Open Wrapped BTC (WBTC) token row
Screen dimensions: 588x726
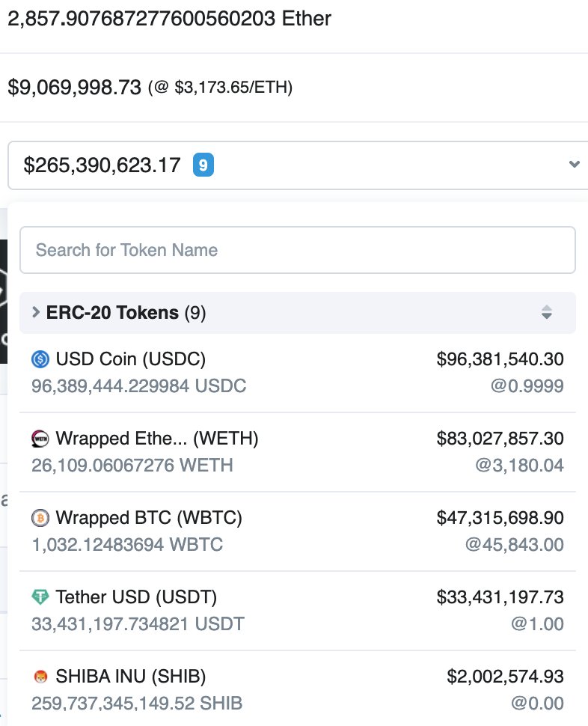click(x=149, y=518)
